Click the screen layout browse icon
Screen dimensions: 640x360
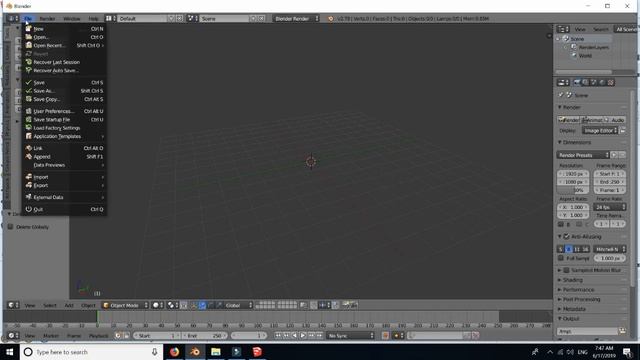point(110,18)
